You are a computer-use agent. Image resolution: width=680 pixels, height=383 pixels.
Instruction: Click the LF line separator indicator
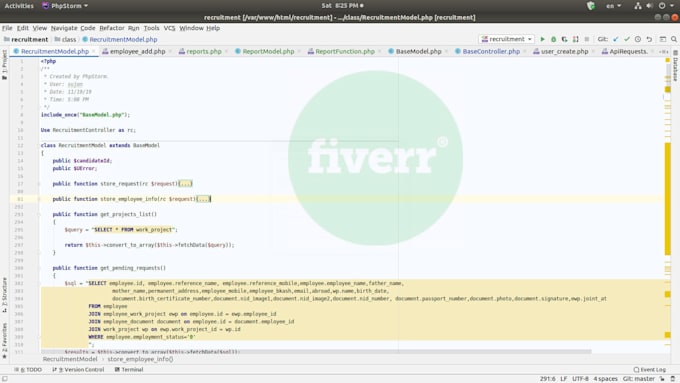tap(563, 379)
